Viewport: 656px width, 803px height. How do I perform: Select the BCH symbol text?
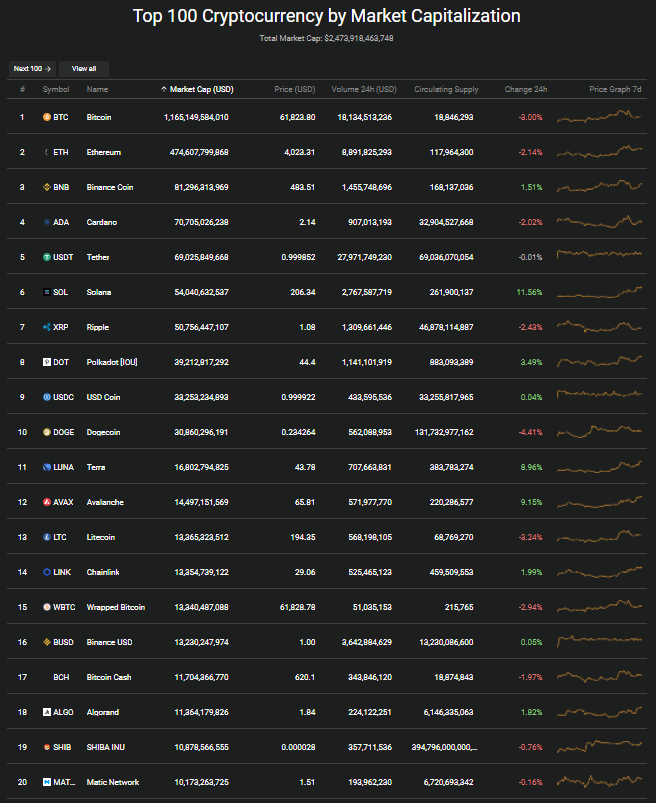click(61, 677)
